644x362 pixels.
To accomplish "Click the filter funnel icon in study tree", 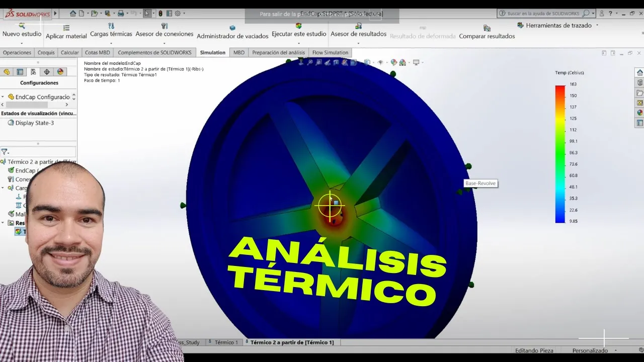I will coord(4,151).
